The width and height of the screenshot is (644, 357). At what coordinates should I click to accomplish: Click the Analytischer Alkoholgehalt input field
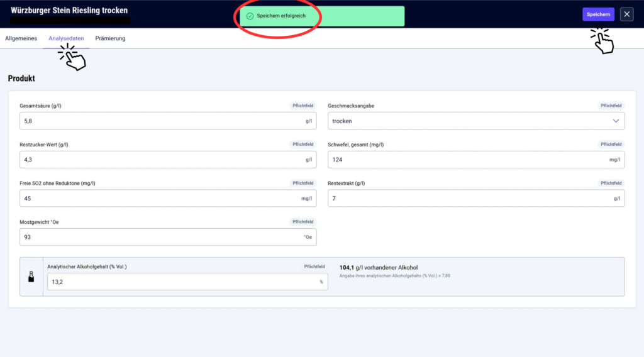(187, 282)
